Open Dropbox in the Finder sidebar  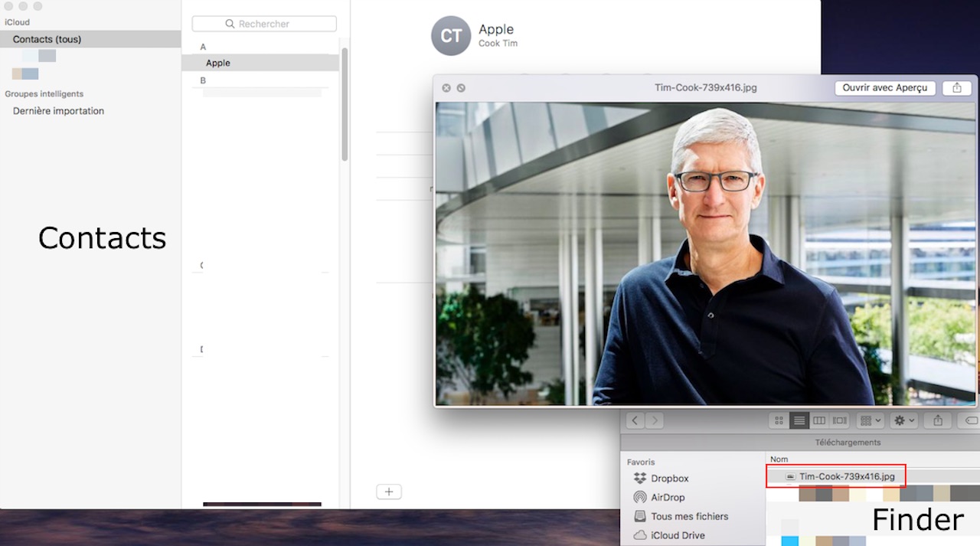point(669,479)
